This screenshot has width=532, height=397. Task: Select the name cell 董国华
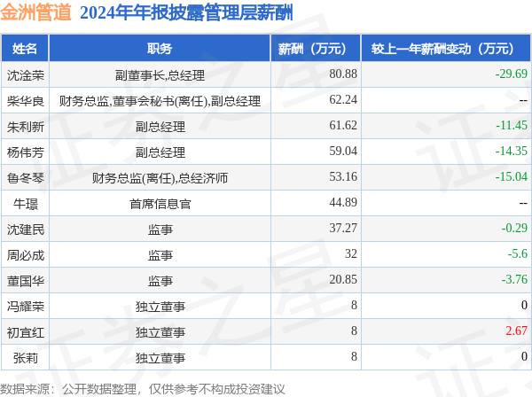point(26,281)
